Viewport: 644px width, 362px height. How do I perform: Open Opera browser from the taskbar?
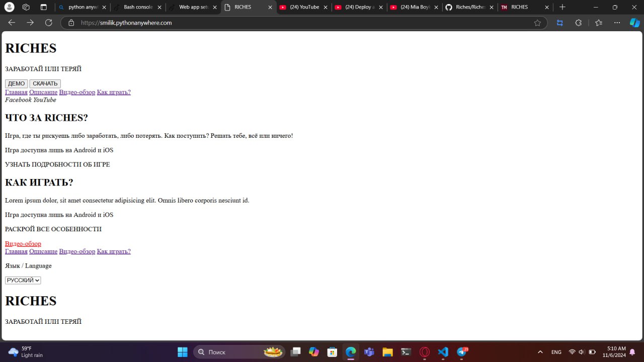[425, 352]
